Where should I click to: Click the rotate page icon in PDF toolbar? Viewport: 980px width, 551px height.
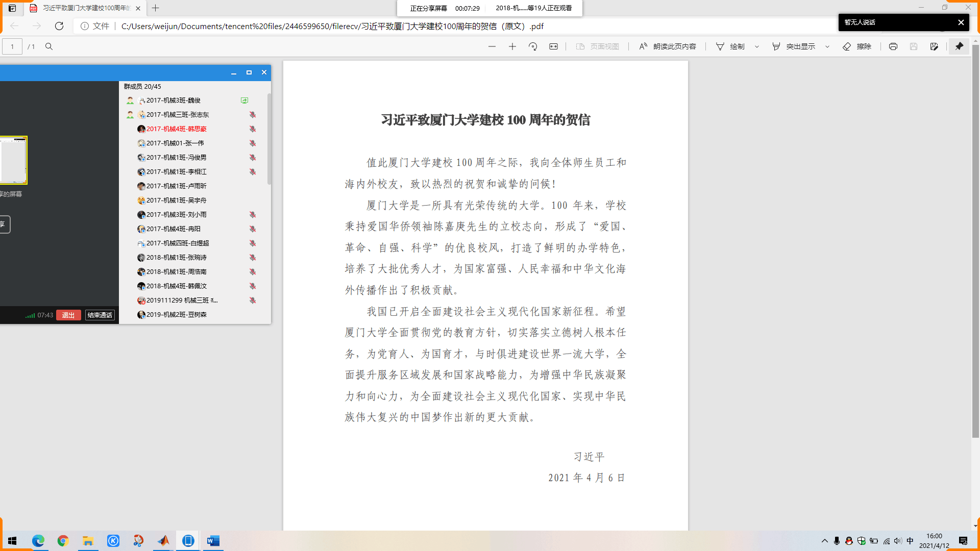(x=533, y=46)
